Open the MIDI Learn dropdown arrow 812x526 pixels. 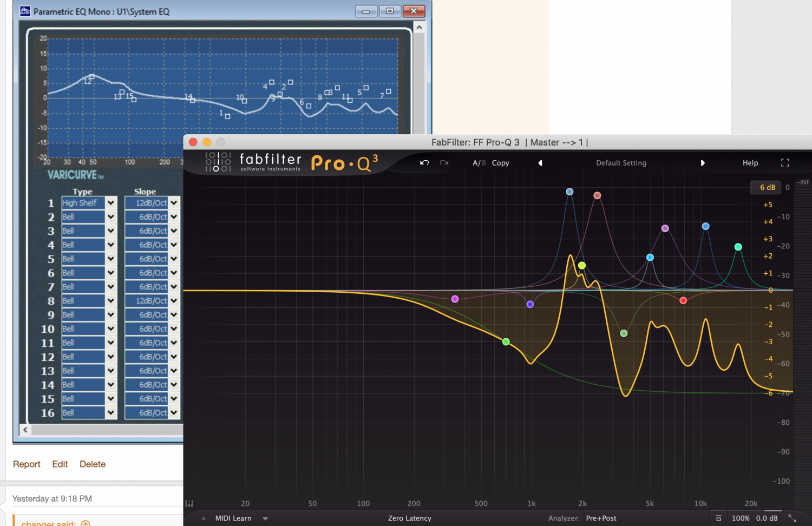coord(265,518)
